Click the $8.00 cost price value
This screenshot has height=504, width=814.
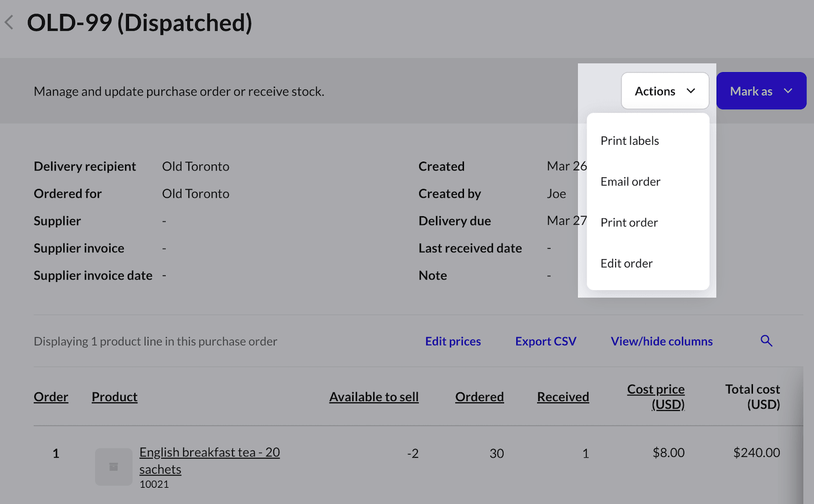[669, 453]
